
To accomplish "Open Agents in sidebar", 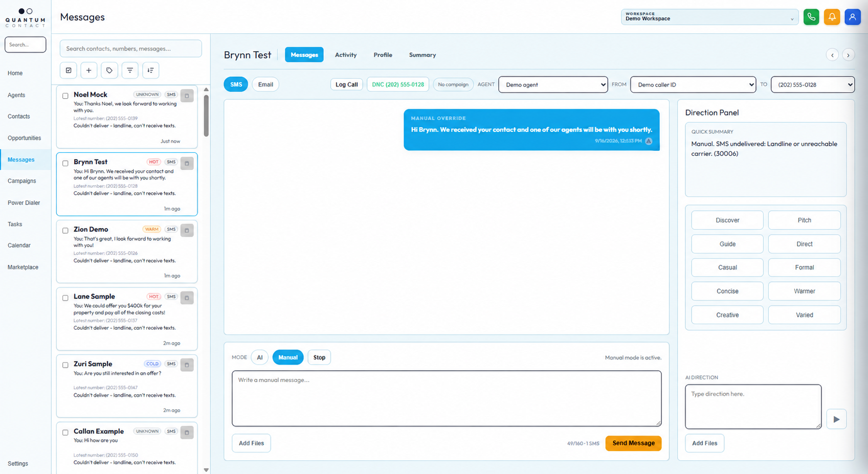I will tap(16, 95).
